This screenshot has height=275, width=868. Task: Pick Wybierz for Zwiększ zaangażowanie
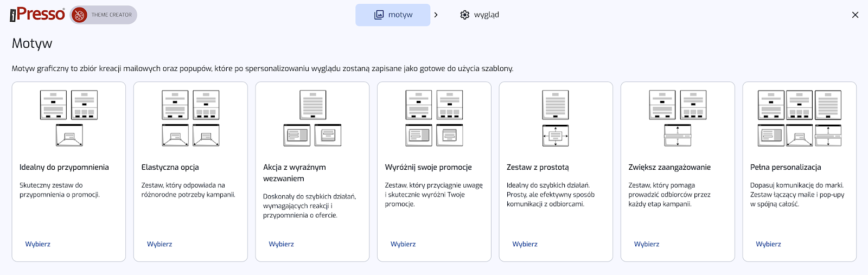pyautogui.click(x=647, y=244)
